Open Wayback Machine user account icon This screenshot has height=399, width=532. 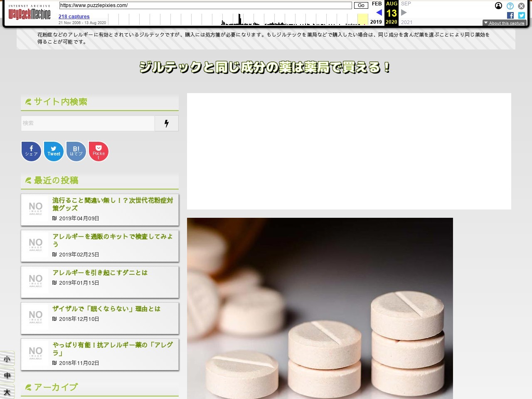[498, 6]
